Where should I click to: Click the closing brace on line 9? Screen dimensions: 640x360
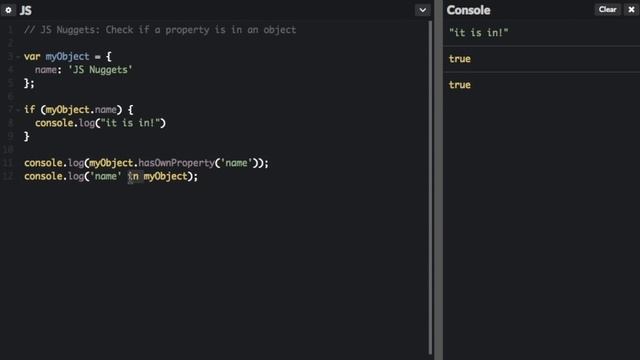[x=27, y=136]
